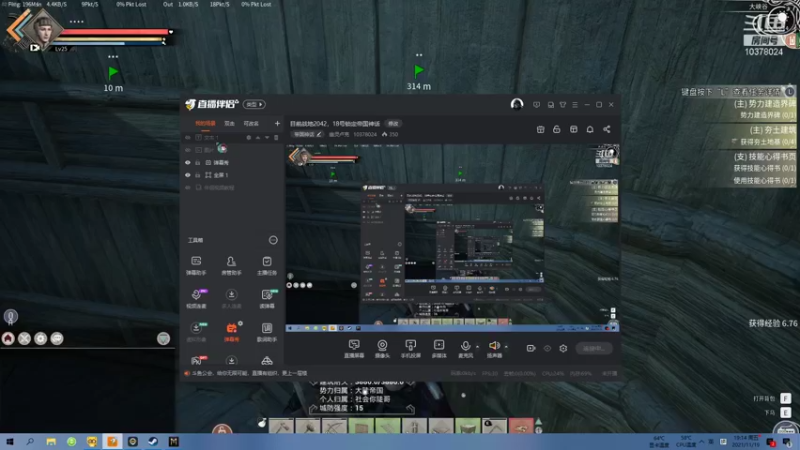800x450 pixels.
Task: Open the layout icon beside the bell
Action: pyautogui.click(x=573, y=129)
